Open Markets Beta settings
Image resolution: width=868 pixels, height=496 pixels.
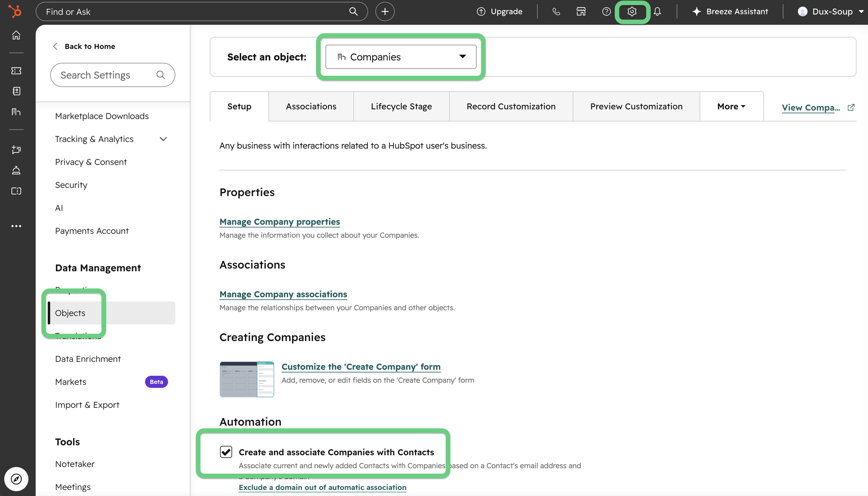pyautogui.click(x=112, y=382)
